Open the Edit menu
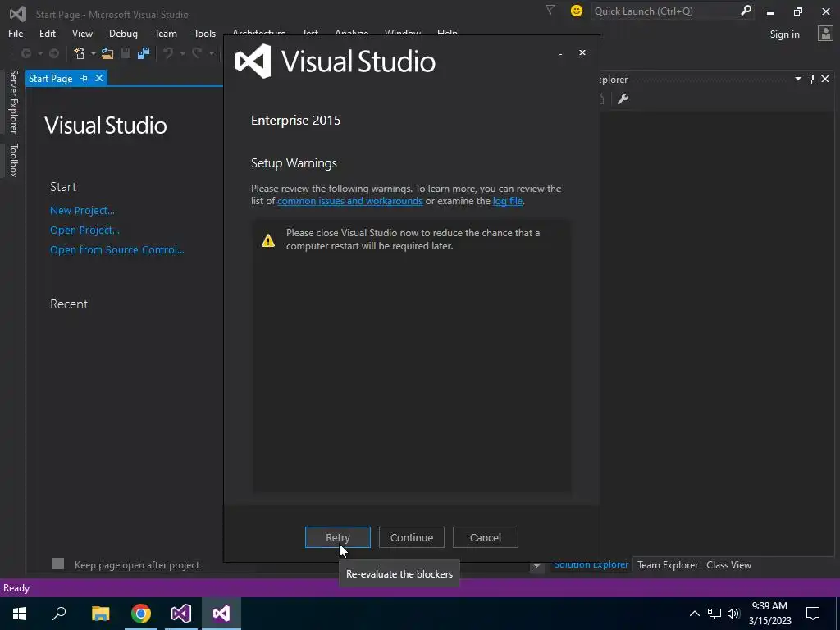Viewport: 840px width, 630px height. [x=48, y=33]
